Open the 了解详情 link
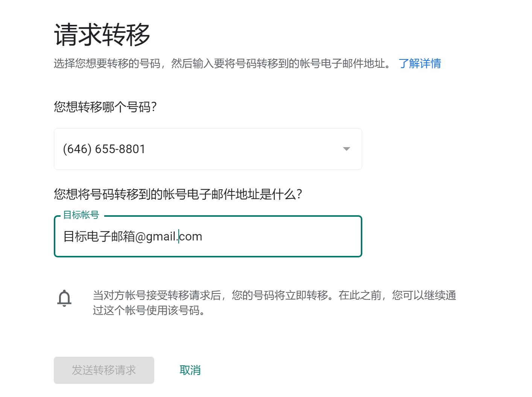532x397 pixels. 420,64
